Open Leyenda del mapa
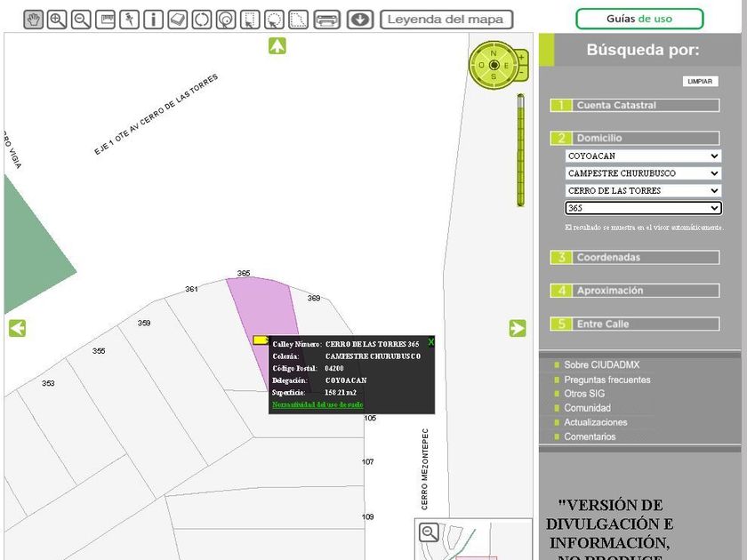Screen dimensions: 747x560 tap(446, 20)
